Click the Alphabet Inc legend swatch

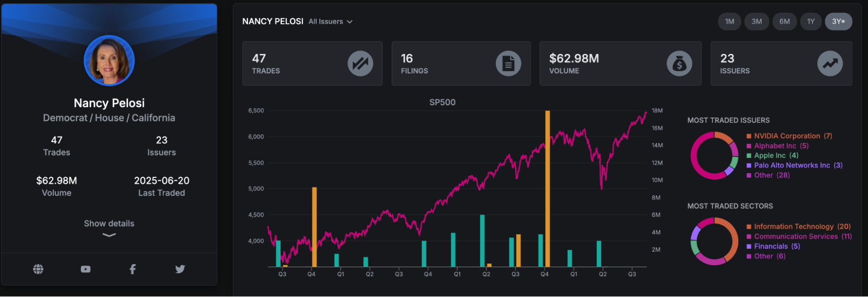[749, 146]
